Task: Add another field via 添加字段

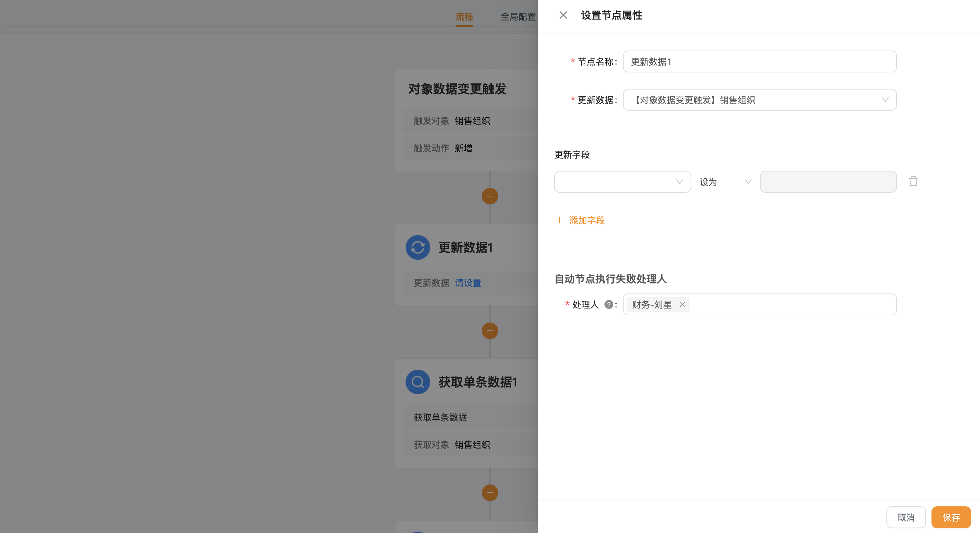Action: 586,220
